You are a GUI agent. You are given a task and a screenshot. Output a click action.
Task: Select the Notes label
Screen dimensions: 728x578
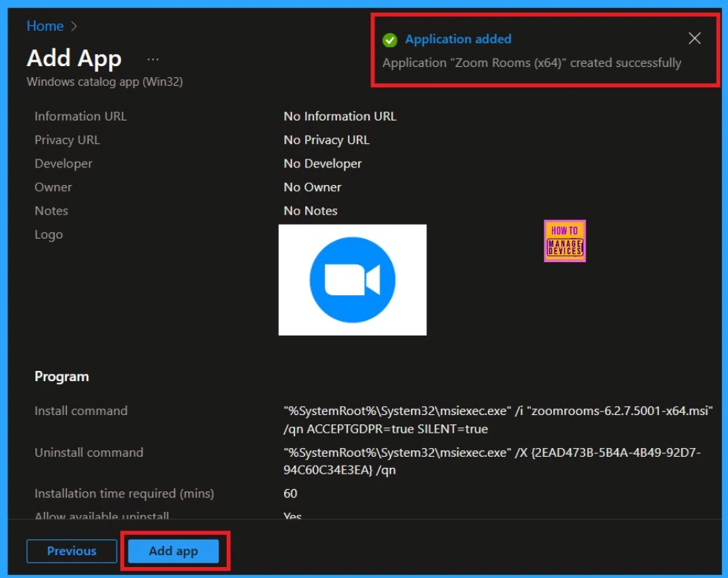(x=51, y=211)
